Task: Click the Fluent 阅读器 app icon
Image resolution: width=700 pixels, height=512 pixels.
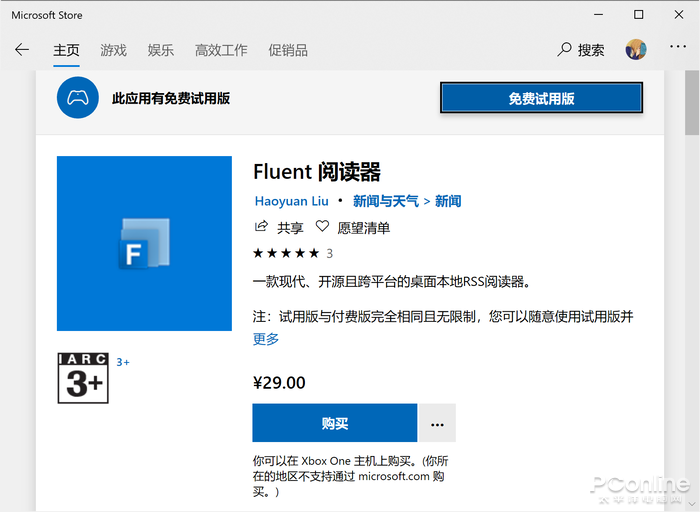Action: click(x=144, y=243)
